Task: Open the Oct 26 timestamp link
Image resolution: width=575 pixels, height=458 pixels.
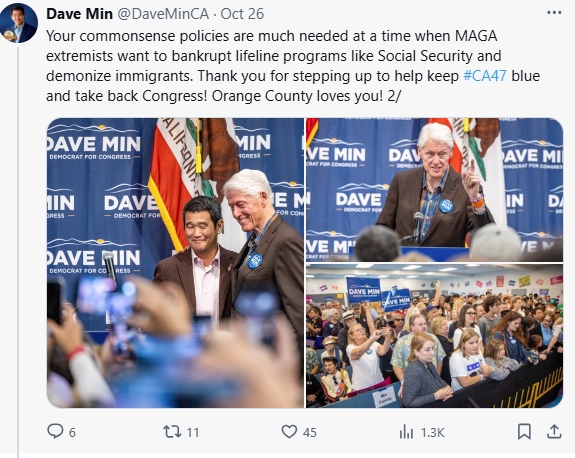Action: click(242, 14)
